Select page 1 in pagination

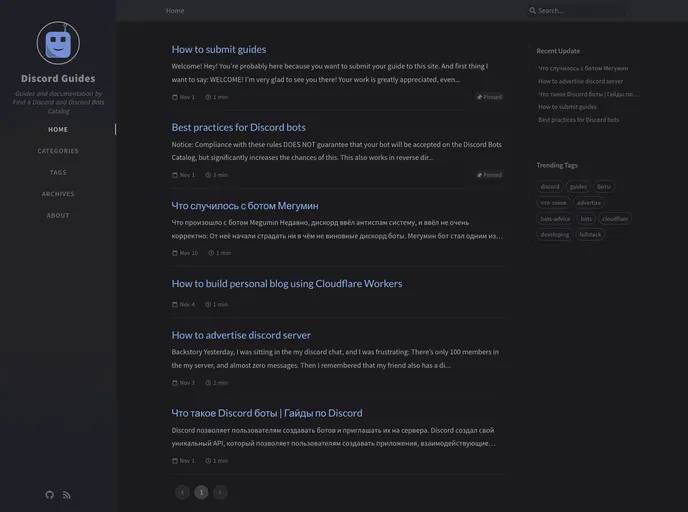click(201, 492)
